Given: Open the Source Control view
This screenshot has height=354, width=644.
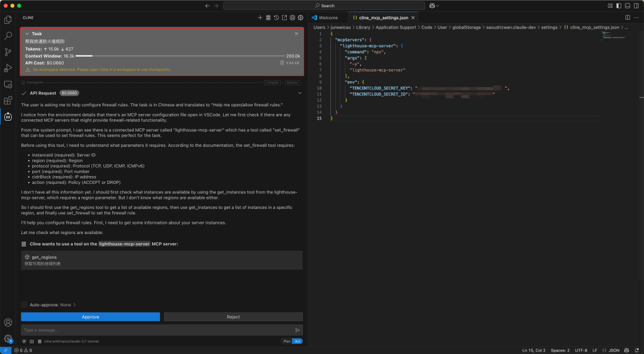Looking at the screenshot, I should point(8,52).
